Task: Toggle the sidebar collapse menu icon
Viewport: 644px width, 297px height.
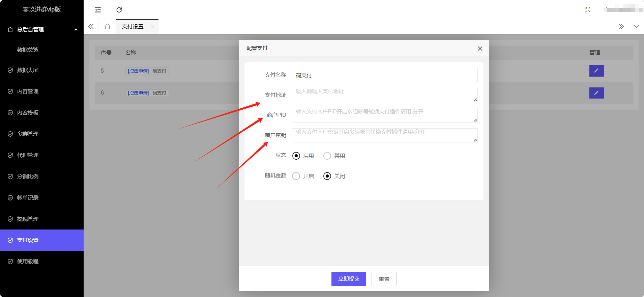Action: [x=98, y=10]
